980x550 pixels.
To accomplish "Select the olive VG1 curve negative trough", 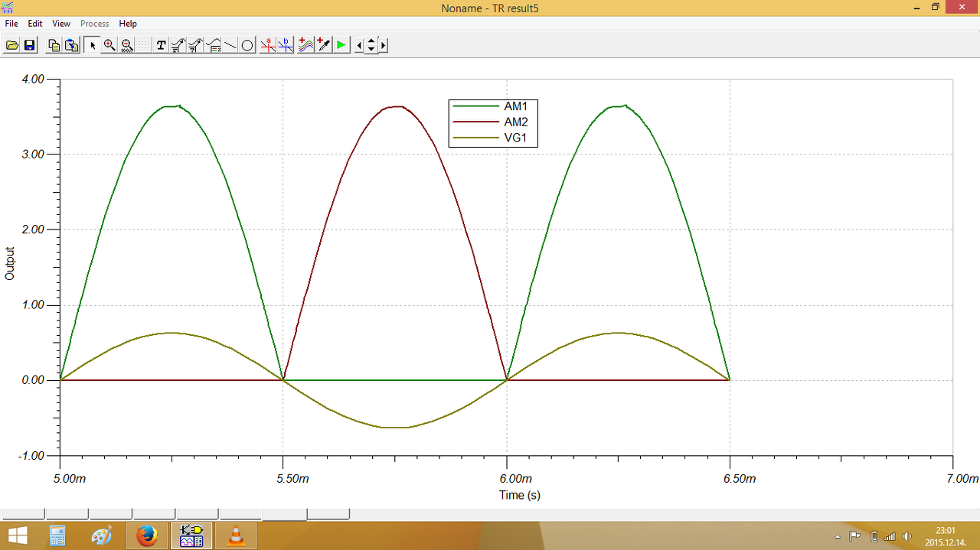I will pos(395,427).
